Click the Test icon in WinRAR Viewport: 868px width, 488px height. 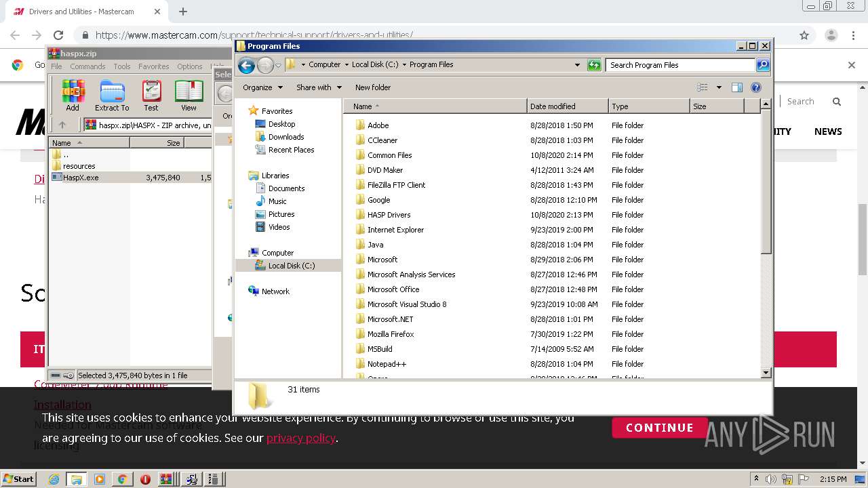[151, 96]
